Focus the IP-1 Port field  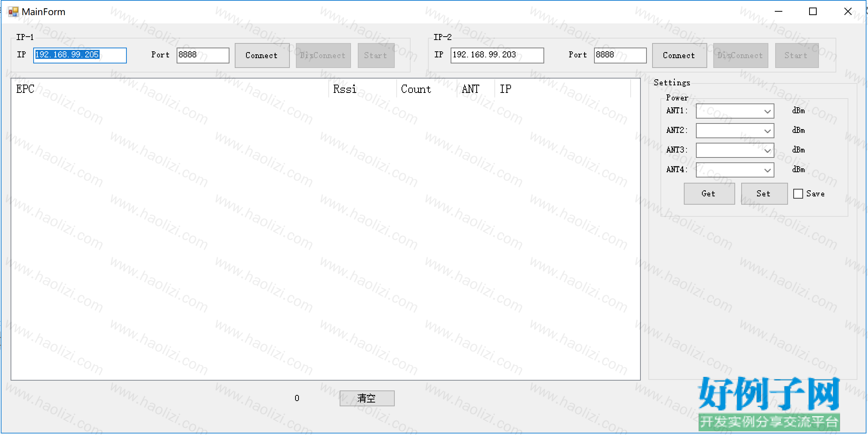203,55
